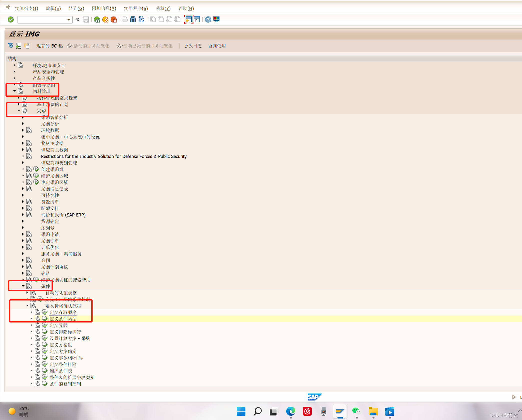Click the red Cancel icon
The height and width of the screenshot is (420, 522).
[x=114, y=19]
